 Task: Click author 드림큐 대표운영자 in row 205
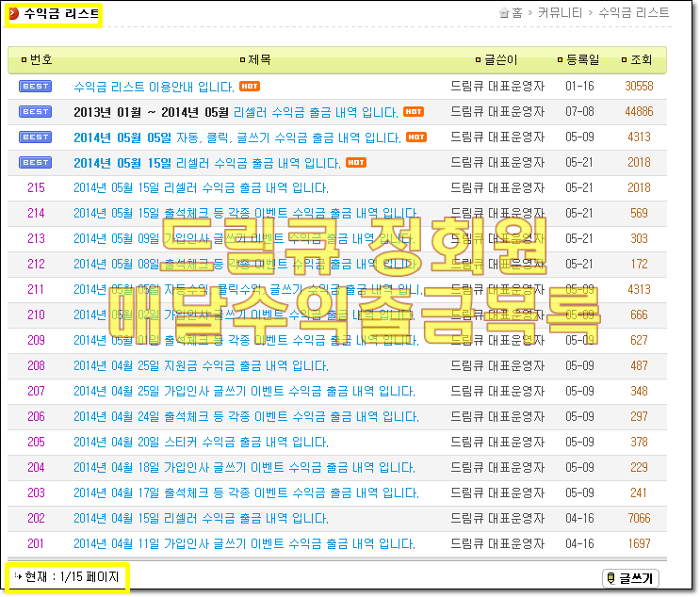[x=497, y=443]
